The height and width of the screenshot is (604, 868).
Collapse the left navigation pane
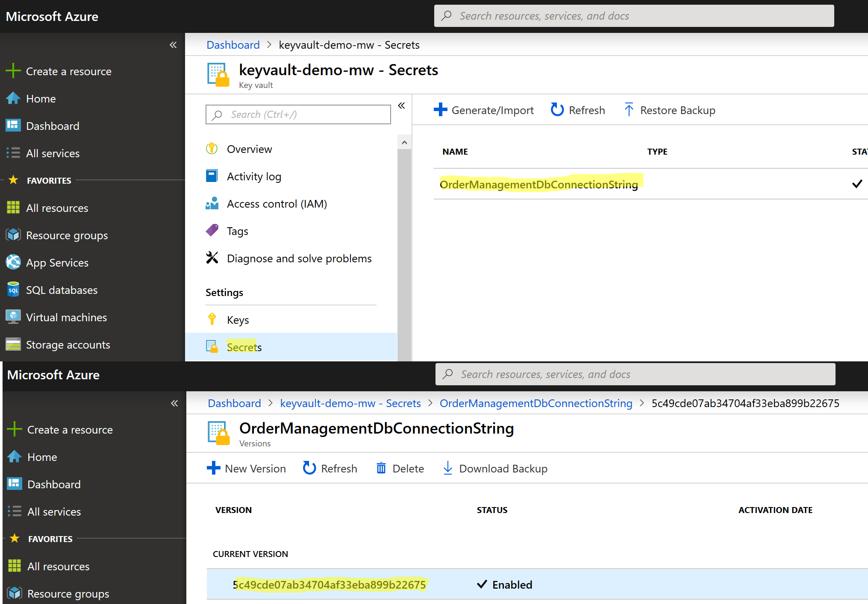(173, 44)
